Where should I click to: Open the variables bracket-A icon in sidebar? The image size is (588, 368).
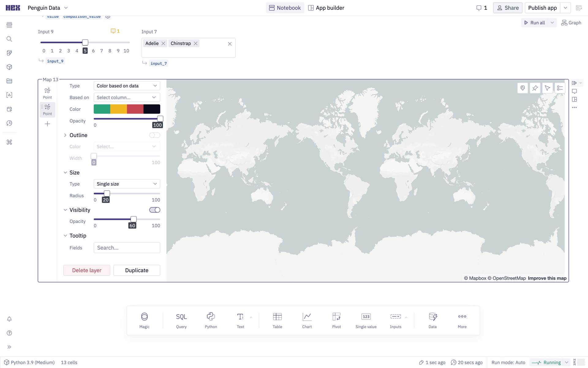tap(9, 95)
